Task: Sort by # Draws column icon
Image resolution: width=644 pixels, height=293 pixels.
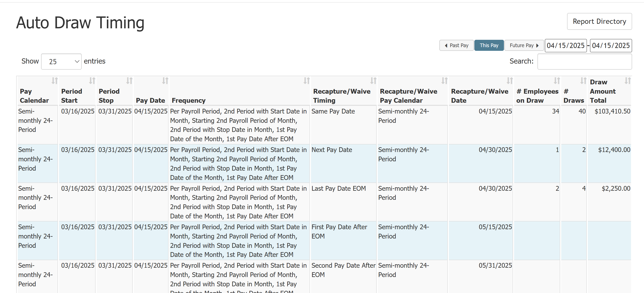Action: coord(583,81)
